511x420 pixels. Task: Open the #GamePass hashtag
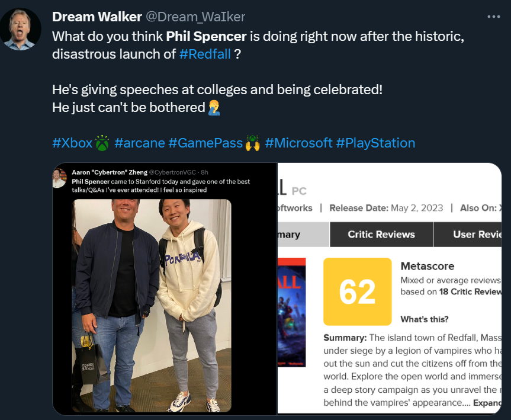coord(205,143)
